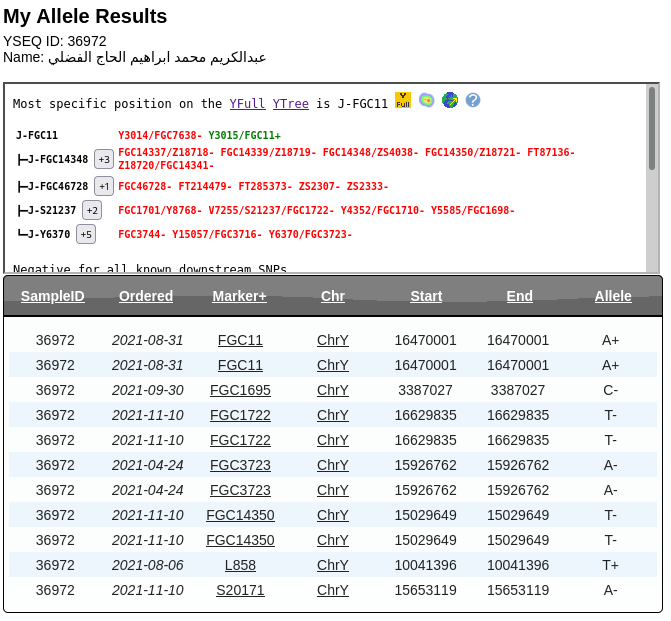Expand +2 badge next to J-S21237
Viewport: 671px width, 621px height.
(93, 212)
